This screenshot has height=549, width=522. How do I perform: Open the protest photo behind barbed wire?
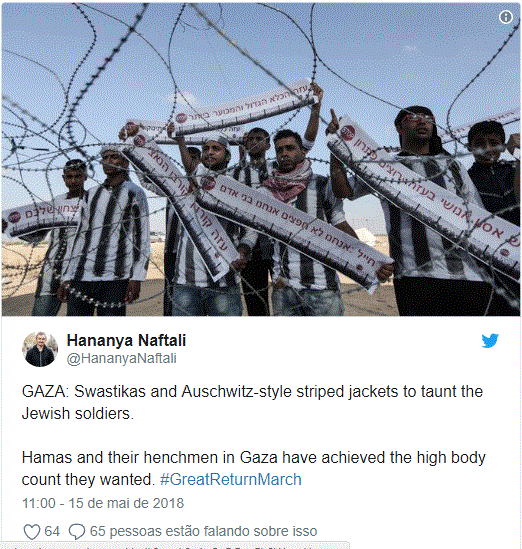coord(261,159)
